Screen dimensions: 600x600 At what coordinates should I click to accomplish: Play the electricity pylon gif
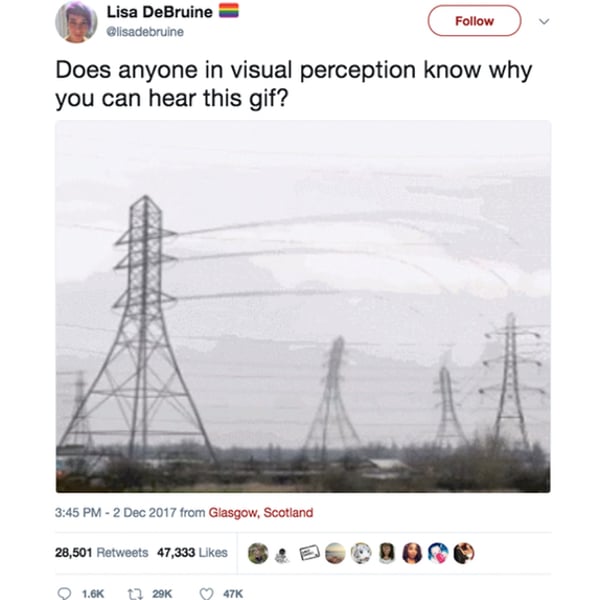303,307
